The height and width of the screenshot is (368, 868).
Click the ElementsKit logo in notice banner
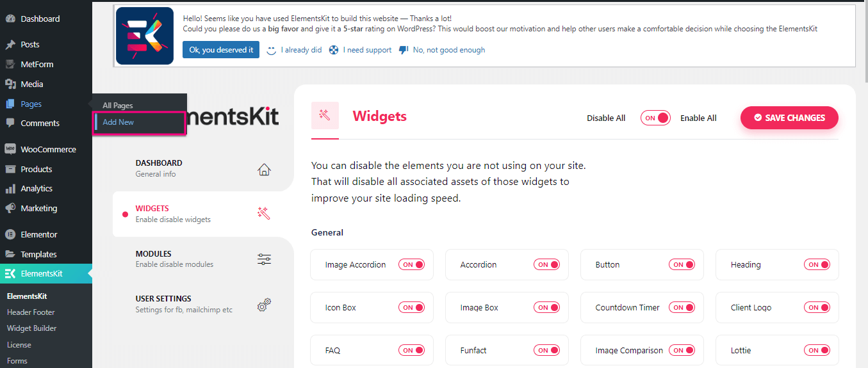tap(144, 36)
